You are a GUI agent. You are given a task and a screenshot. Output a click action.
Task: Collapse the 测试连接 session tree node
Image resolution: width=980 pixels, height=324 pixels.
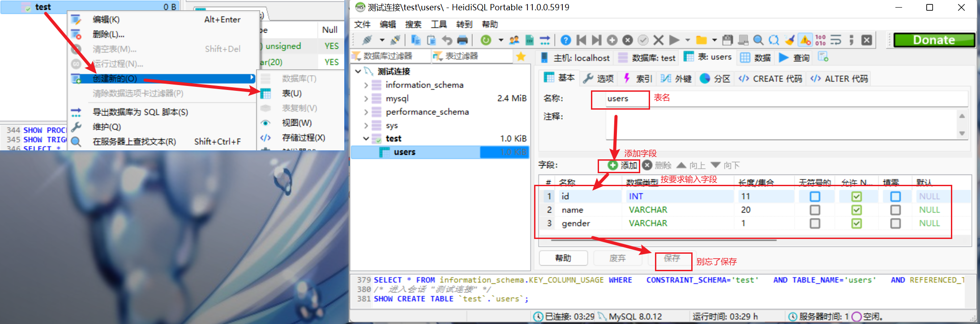pos(358,71)
